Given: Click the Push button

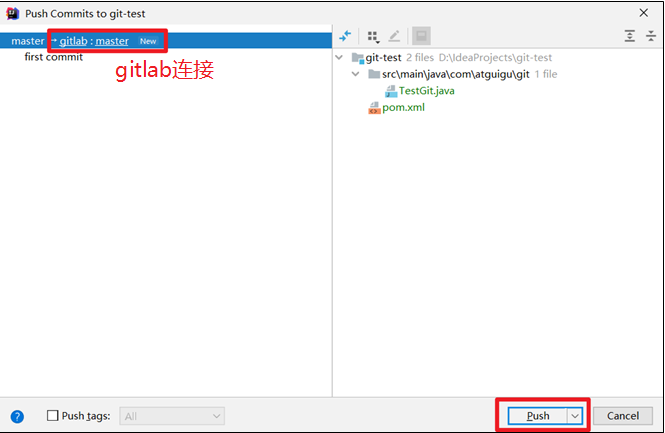Looking at the screenshot, I should 538,416.
